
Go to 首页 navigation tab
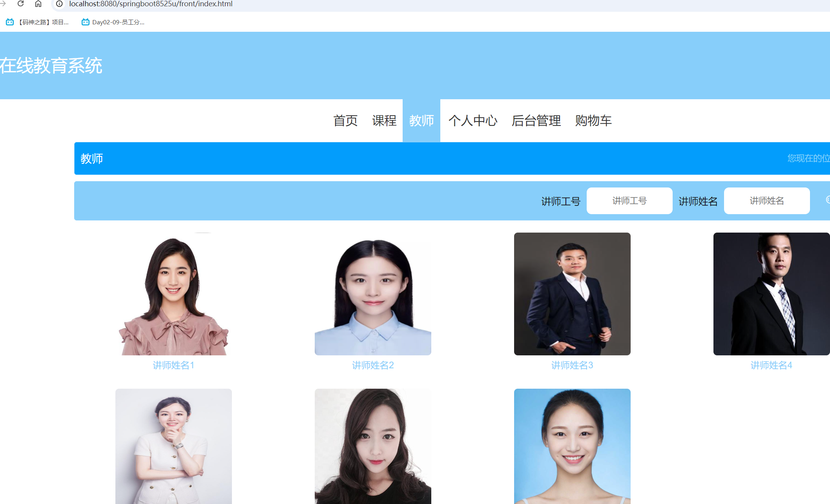[x=345, y=121]
